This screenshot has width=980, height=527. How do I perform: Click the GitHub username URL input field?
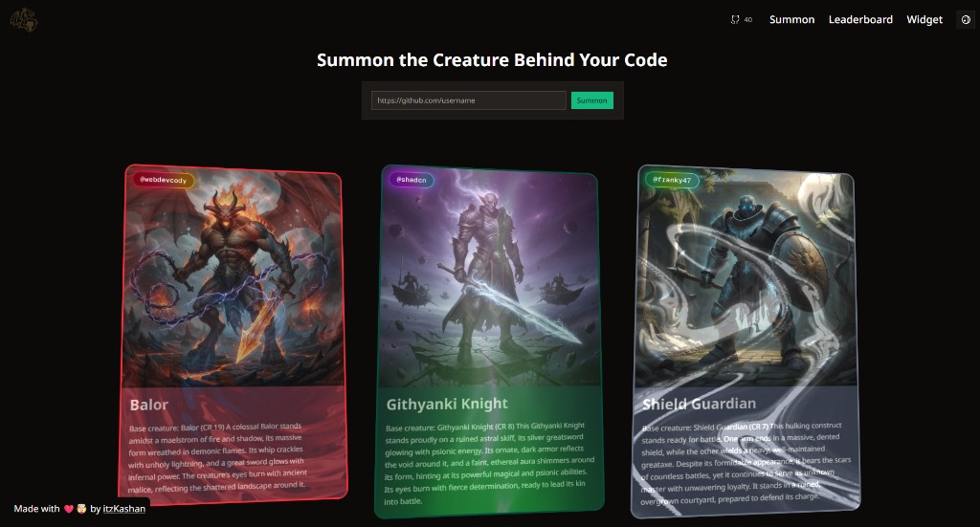pos(469,99)
